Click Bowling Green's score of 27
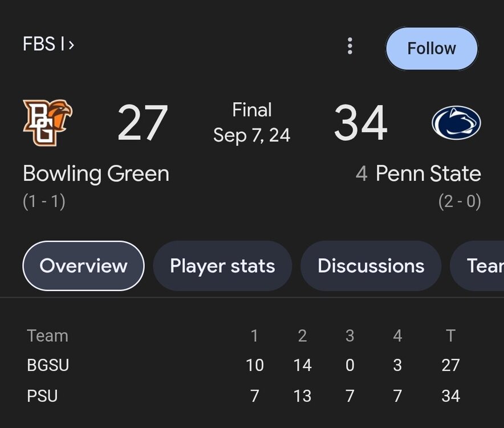 143,123
